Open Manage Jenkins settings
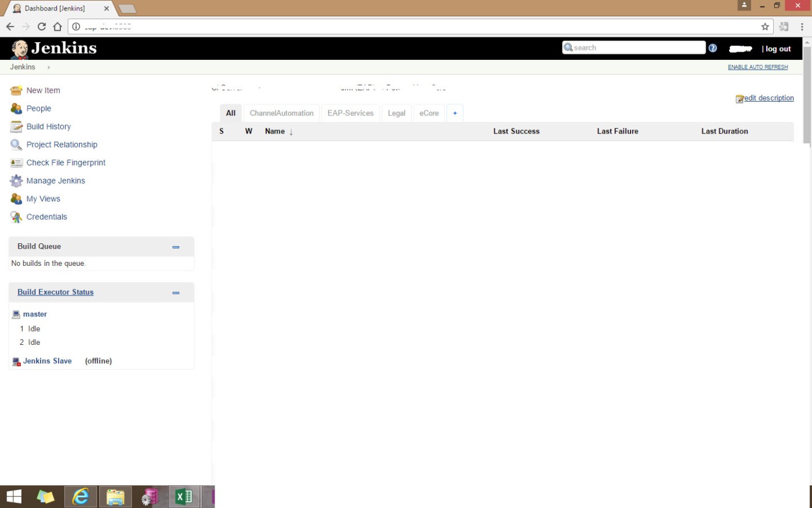 pos(56,181)
